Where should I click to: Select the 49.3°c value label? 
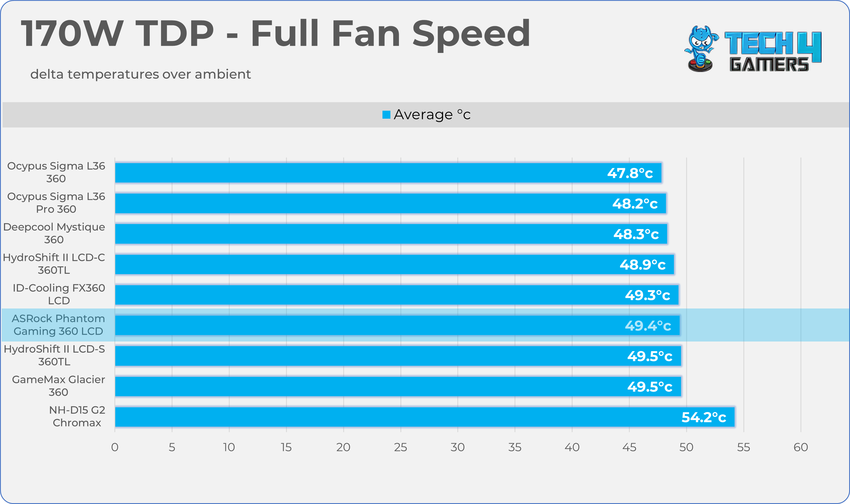647,295
